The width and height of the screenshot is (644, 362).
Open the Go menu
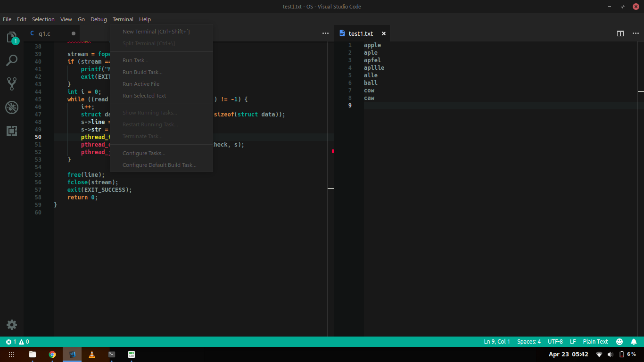pos(81,19)
